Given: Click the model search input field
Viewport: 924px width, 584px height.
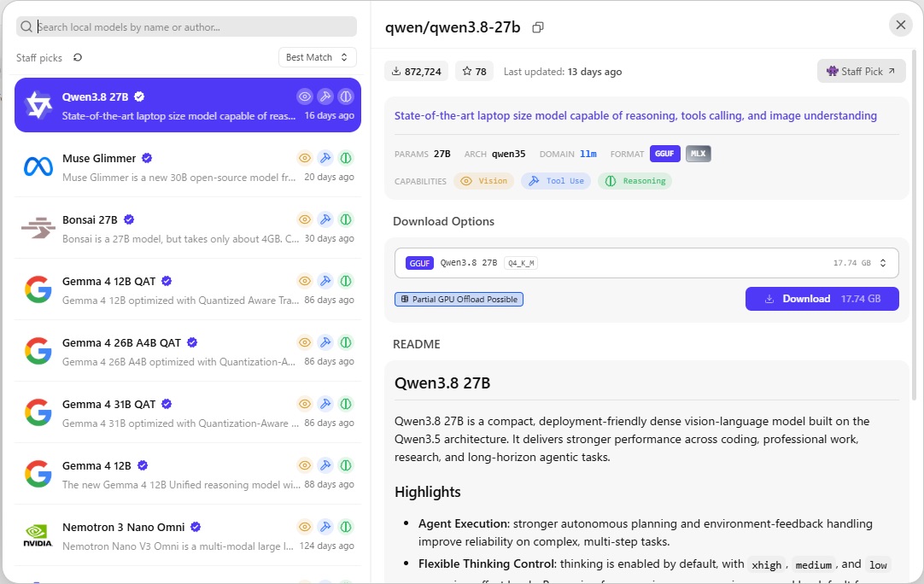Looking at the screenshot, I should coord(186,27).
